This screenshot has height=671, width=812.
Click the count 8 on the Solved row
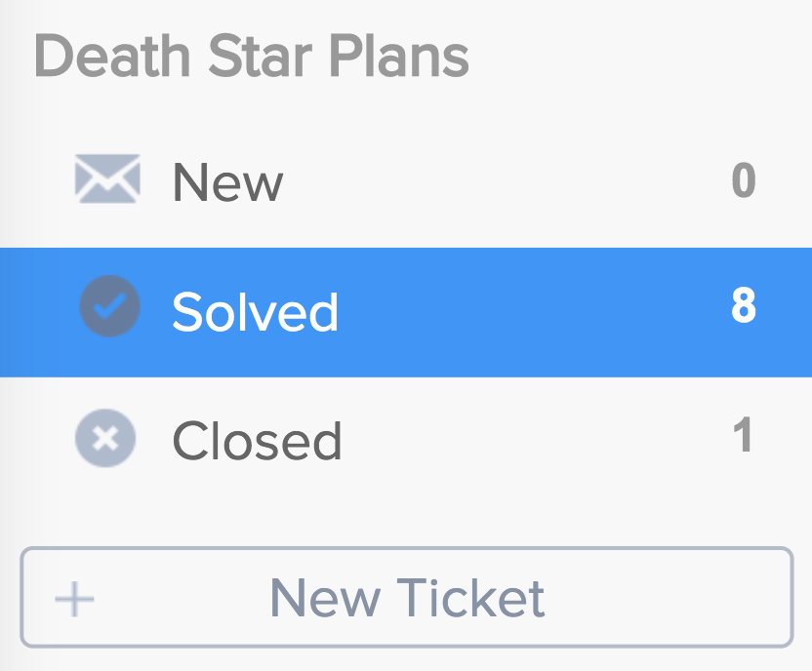pyautogui.click(x=744, y=305)
